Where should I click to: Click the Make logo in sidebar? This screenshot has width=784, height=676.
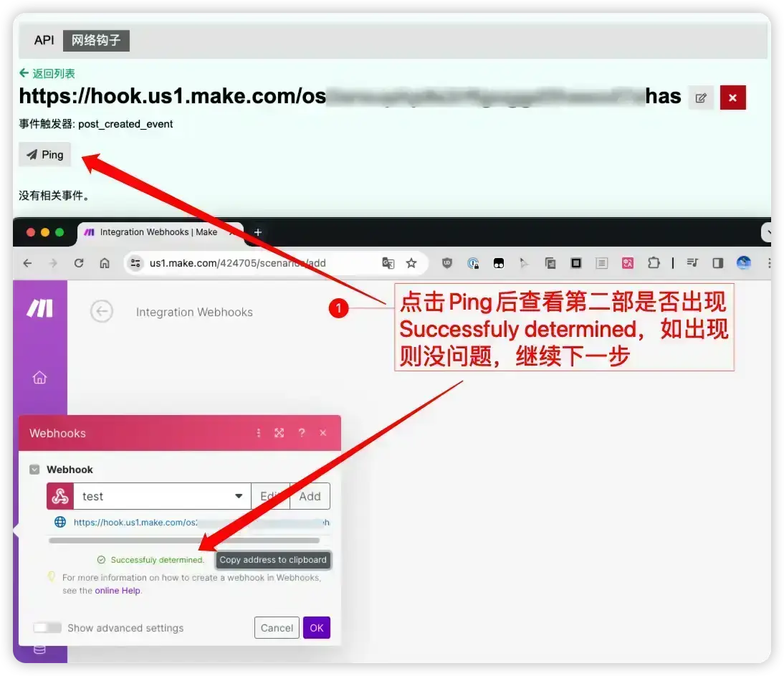pyautogui.click(x=39, y=308)
